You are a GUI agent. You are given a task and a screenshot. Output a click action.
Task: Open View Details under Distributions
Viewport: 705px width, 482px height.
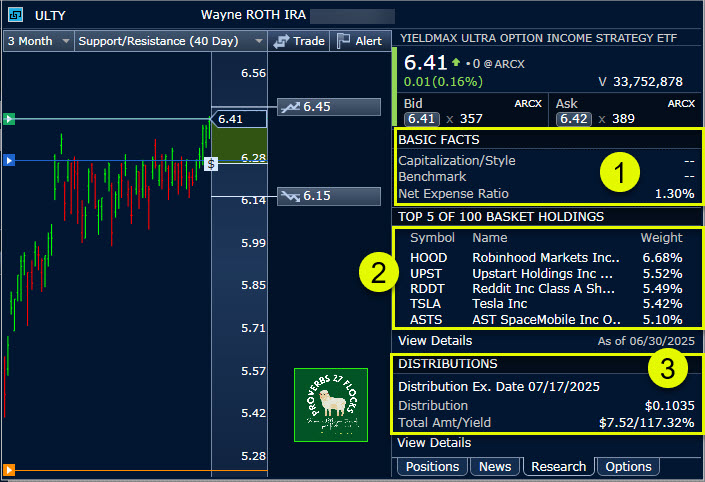click(434, 442)
